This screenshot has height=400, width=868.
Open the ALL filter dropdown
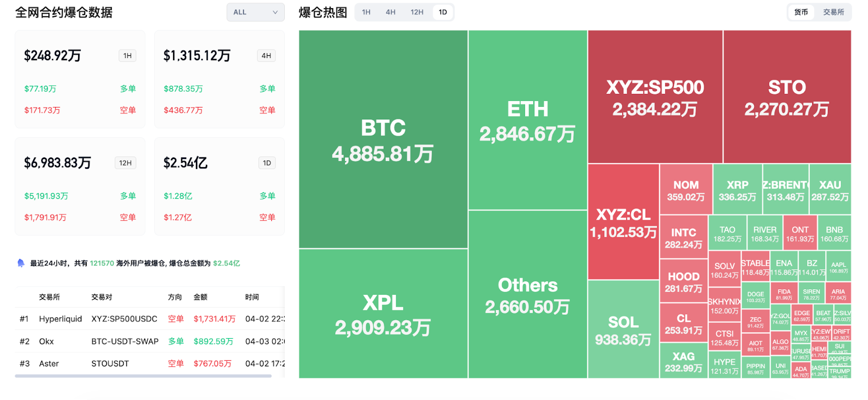(x=255, y=12)
